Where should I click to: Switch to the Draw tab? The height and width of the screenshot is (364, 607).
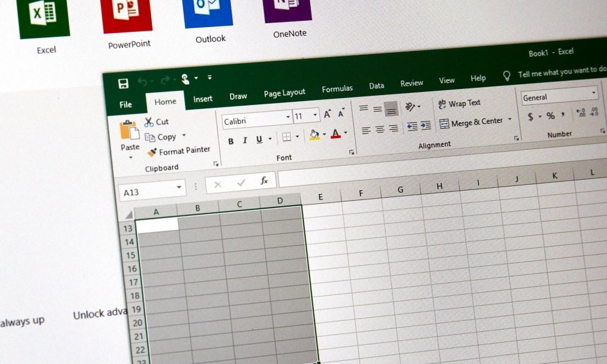[x=238, y=96]
